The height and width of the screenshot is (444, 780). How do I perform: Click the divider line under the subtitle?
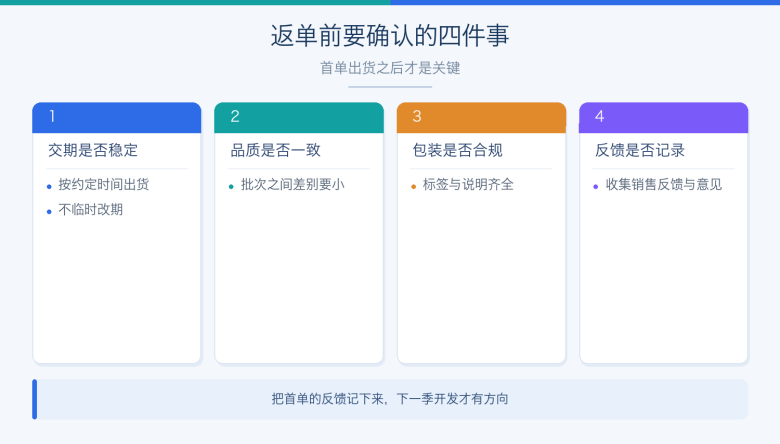(390, 87)
